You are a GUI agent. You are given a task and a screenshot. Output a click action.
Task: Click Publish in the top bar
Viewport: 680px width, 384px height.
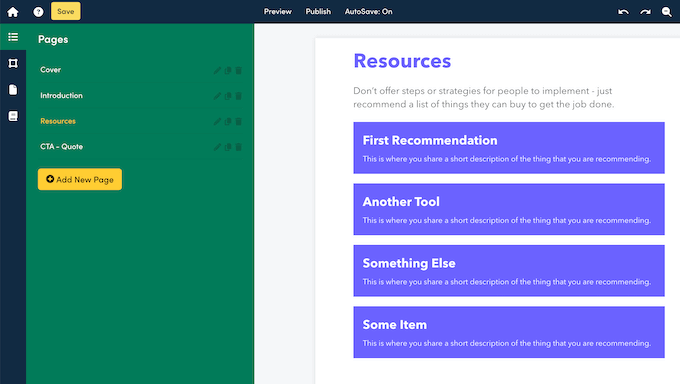[318, 12]
